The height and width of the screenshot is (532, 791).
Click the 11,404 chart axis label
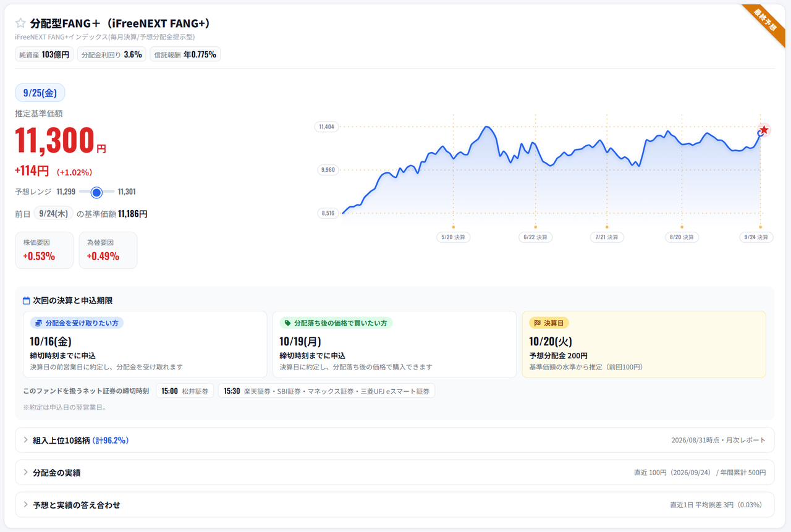pyautogui.click(x=326, y=127)
